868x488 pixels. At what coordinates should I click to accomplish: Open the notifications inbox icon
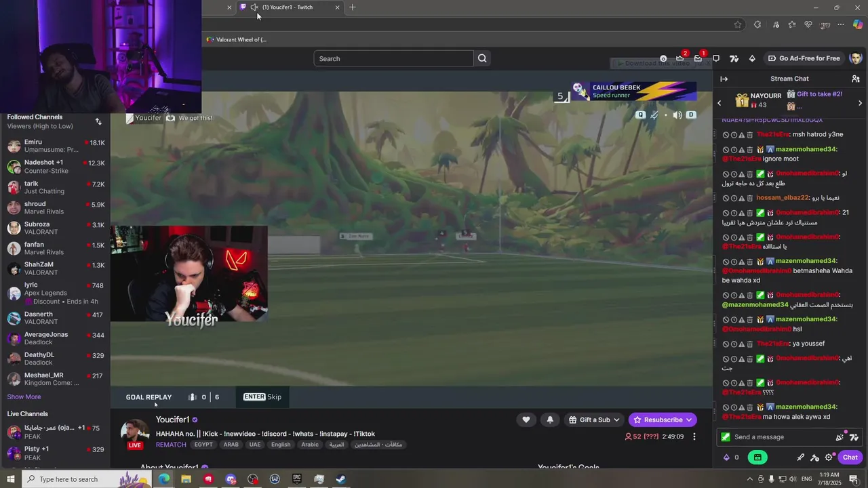pyautogui.click(x=698, y=58)
